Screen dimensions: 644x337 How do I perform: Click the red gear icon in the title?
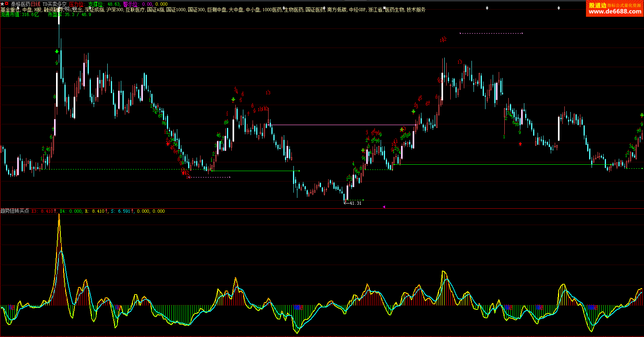(7, 4)
